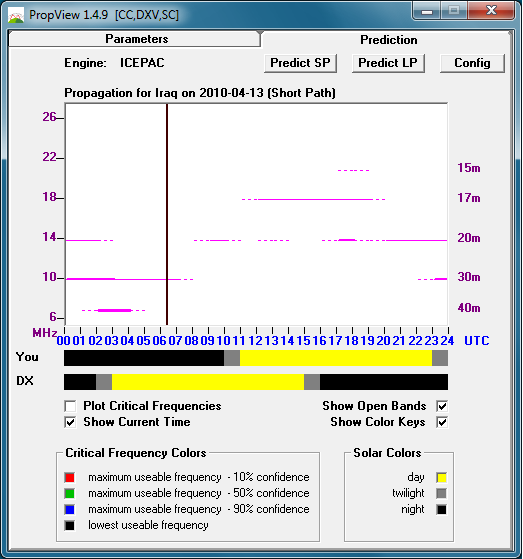Click the red 10% confidence color swatch
The image size is (523, 559).
coord(70,477)
